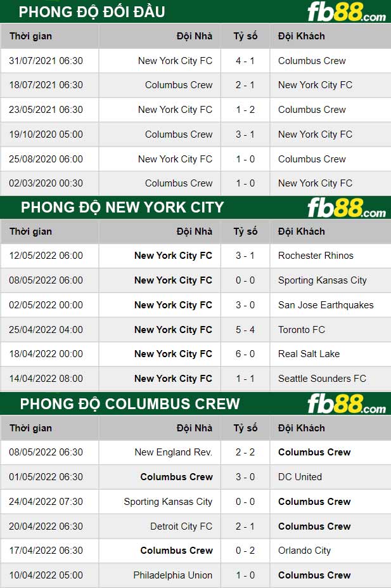Open Real Salt Lake team entry
Screen dimensions: 391x588
309,354
